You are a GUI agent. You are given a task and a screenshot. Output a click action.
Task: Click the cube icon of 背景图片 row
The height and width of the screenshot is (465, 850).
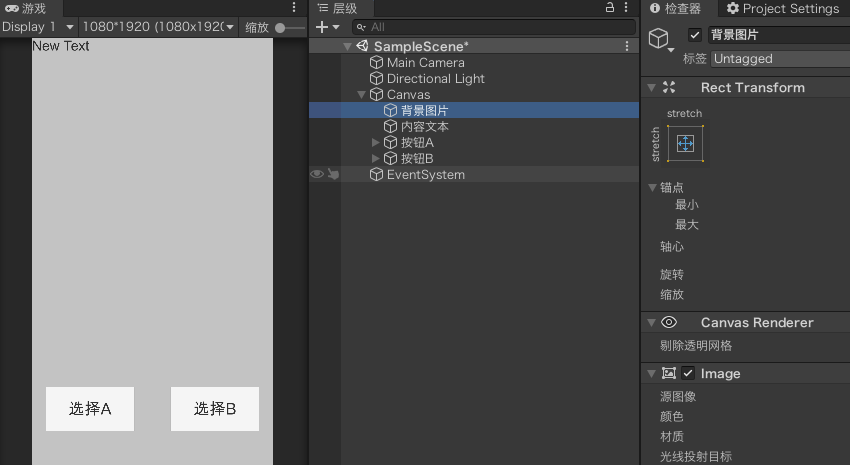pyautogui.click(x=390, y=111)
